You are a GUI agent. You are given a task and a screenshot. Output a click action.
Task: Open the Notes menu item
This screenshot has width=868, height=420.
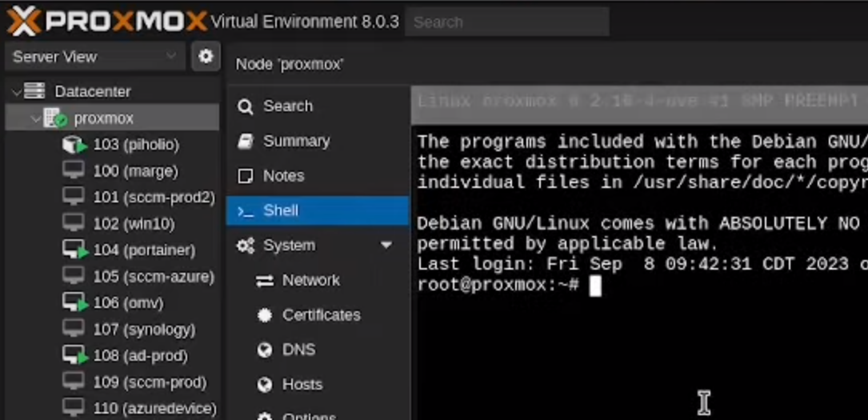(x=318, y=176)
